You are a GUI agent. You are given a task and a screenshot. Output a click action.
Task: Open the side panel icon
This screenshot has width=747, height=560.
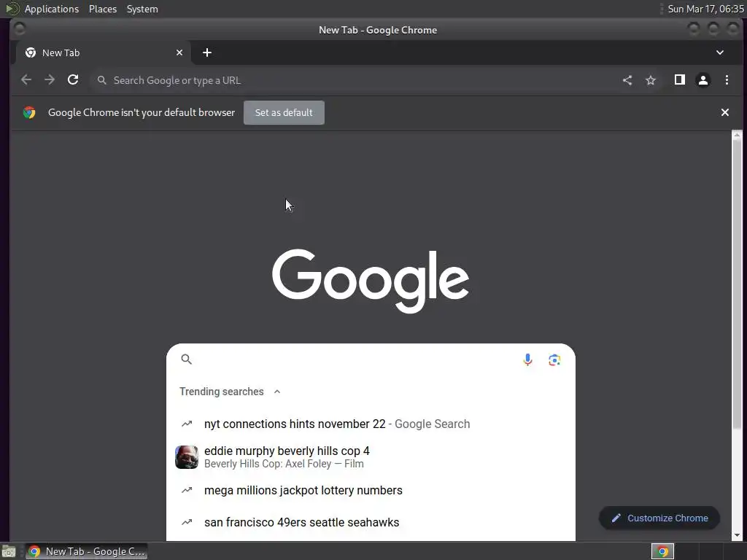(x=680, y=80)
